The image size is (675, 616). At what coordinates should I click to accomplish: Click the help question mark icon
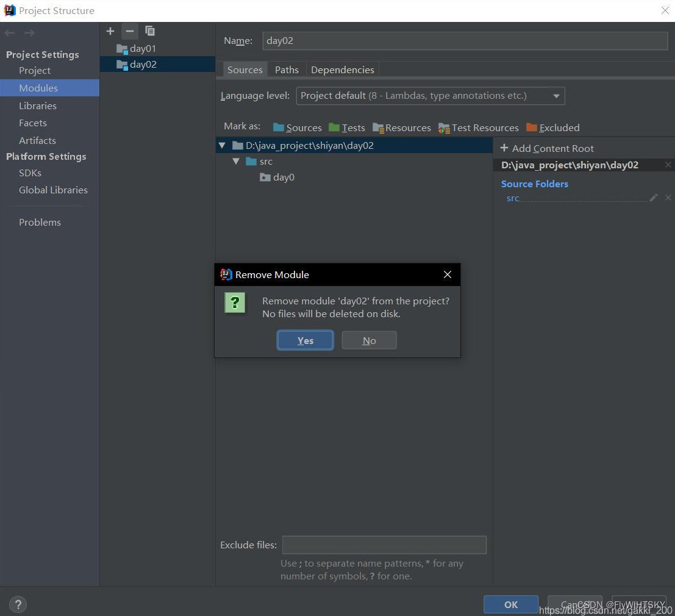point(18,604)
